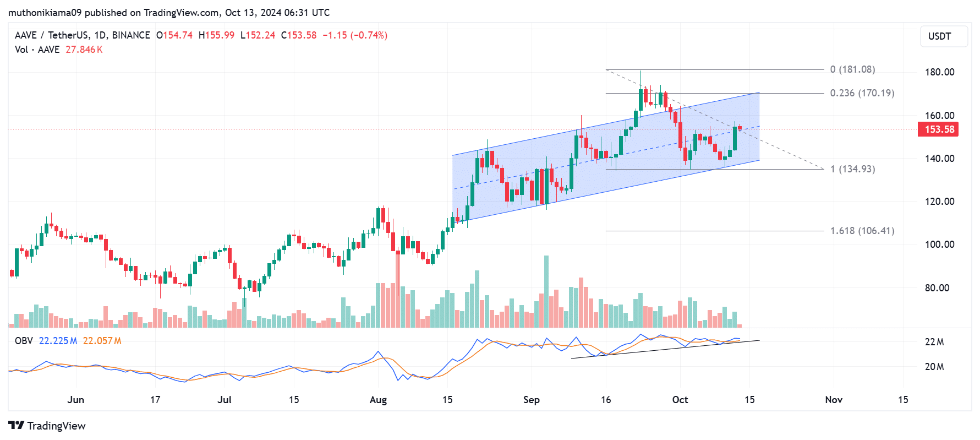Select the Vol · AAVE indicator label
Viewport: 980px width, 440px height.
click(37, 50)
